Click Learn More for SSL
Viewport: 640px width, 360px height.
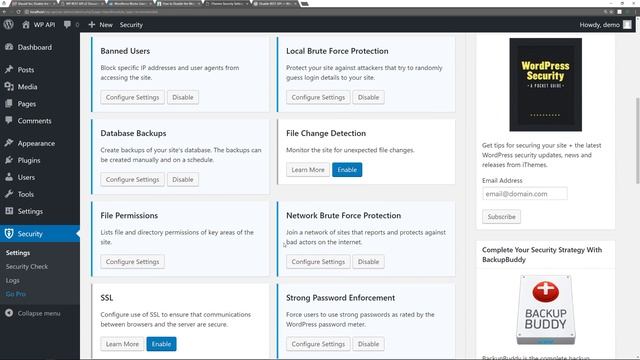click(x=122, y=344)
